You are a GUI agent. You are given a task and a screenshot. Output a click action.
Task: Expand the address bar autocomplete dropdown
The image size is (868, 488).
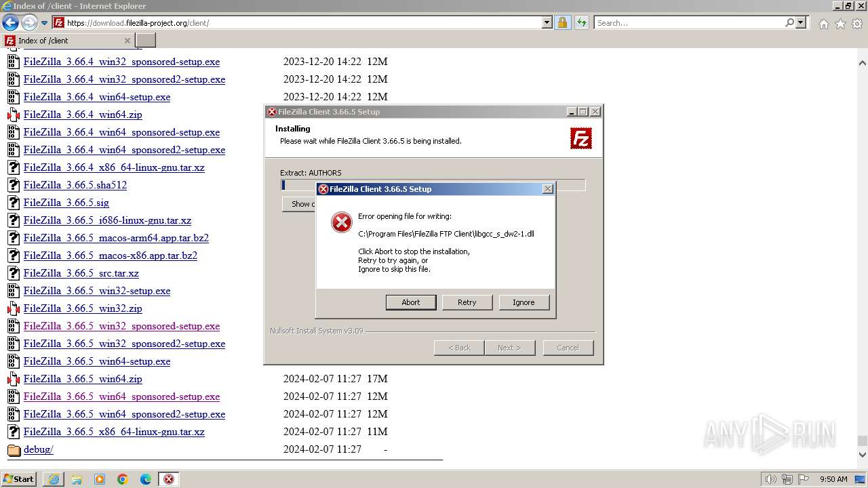click(x=547, y=23)
